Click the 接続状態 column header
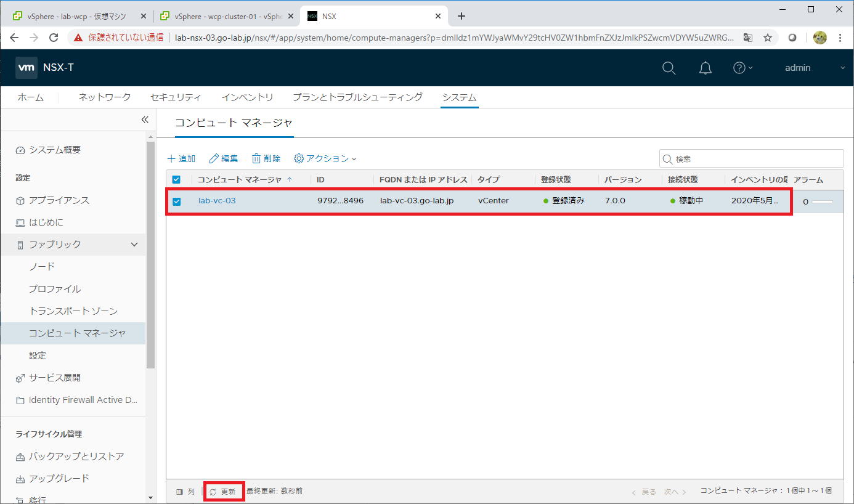 tap(683, 180)
